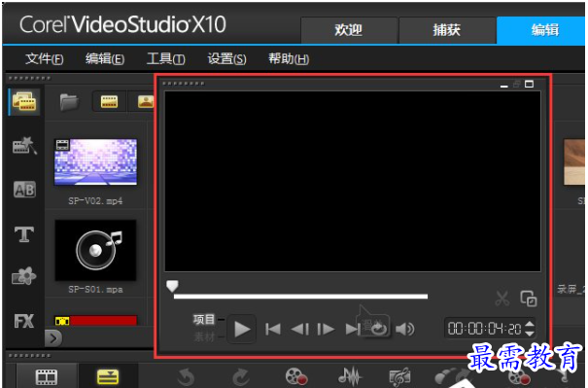Select 素材 preview mode

(x=204, y=336)
